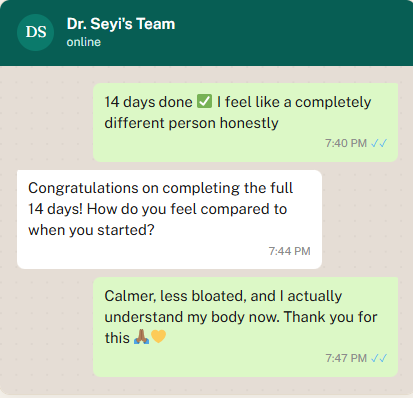Click the 7:44 PM timestamp
This screenshot has width=413, height=398.
pyautogui.click(x=290, y=251)
